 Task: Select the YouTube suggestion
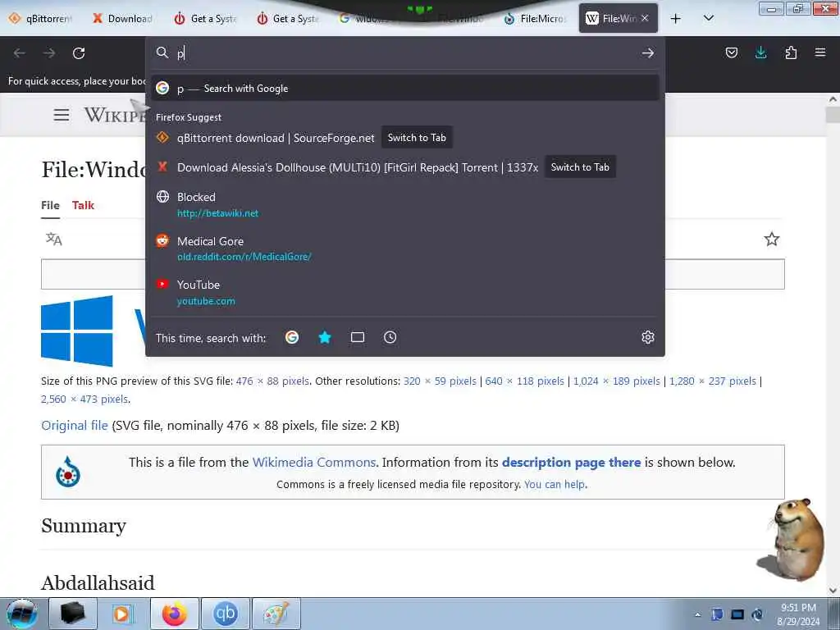[405, 293]
